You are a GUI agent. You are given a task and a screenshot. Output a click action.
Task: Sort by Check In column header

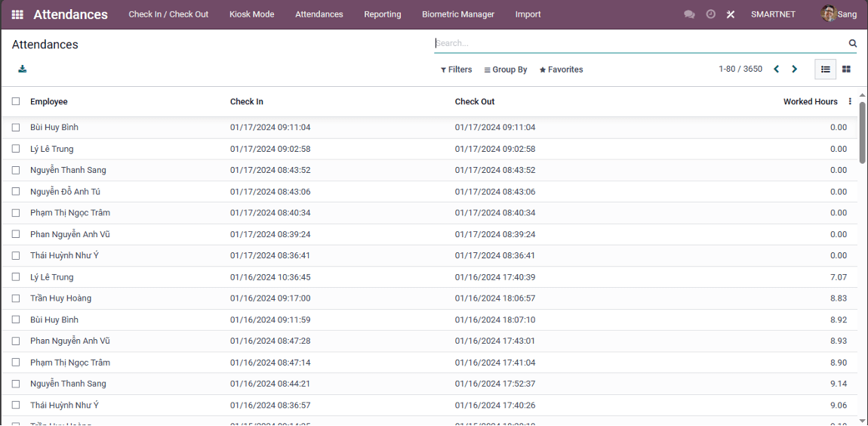click(x=247, y=102)
